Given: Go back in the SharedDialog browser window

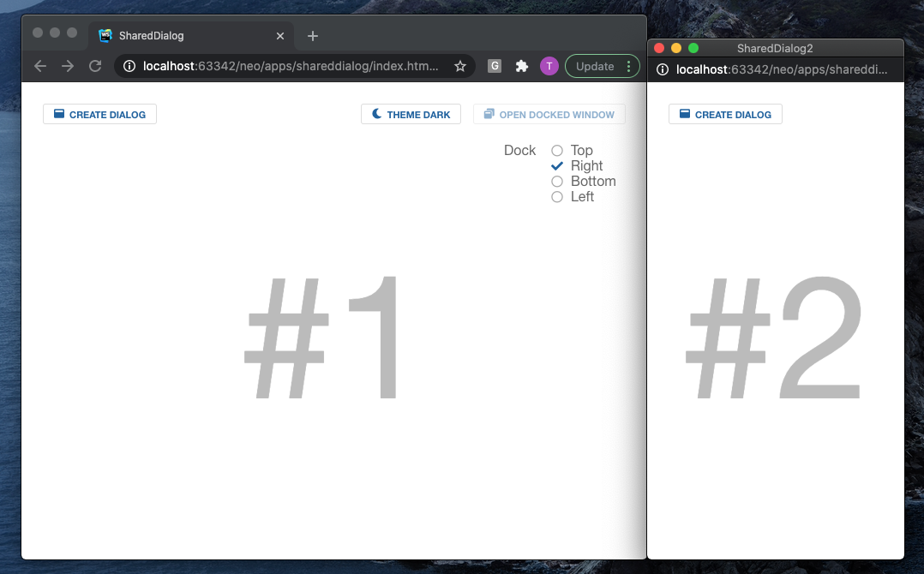Looking at the screenshot, I should (x=40, y=66).
